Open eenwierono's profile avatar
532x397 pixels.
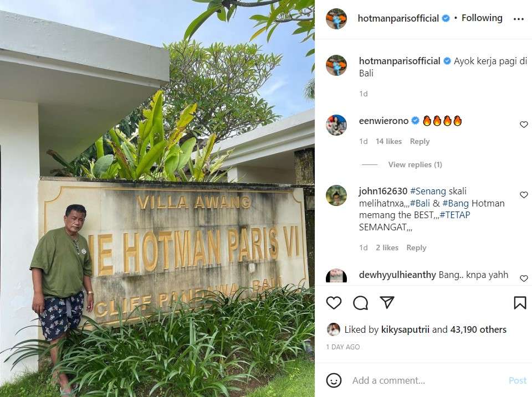[x=336, y=125]
